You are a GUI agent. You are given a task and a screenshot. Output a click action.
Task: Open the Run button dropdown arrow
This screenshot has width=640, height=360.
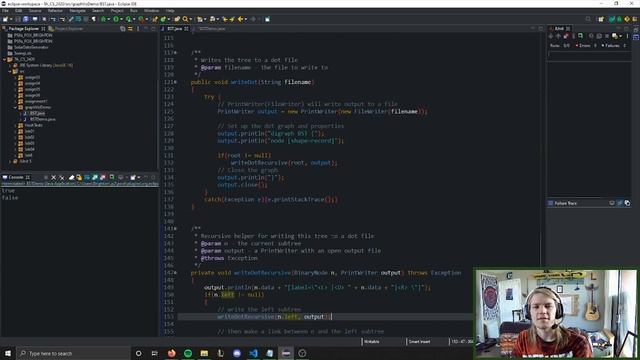click(121, 19)
